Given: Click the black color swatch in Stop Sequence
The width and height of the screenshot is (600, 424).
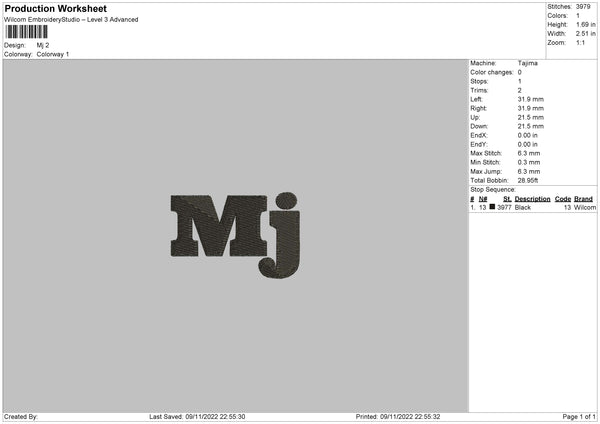Looking at the screenshot, I should (492, 207).
